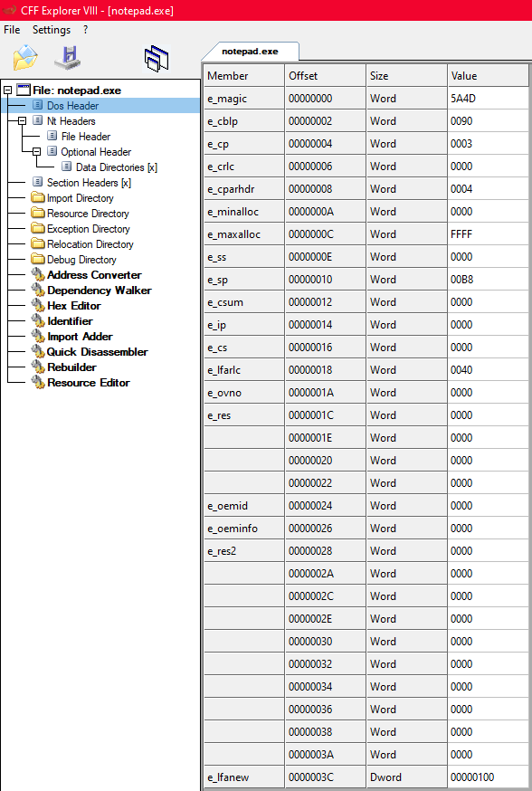Select the e_ovno member cell

(244, 393)
